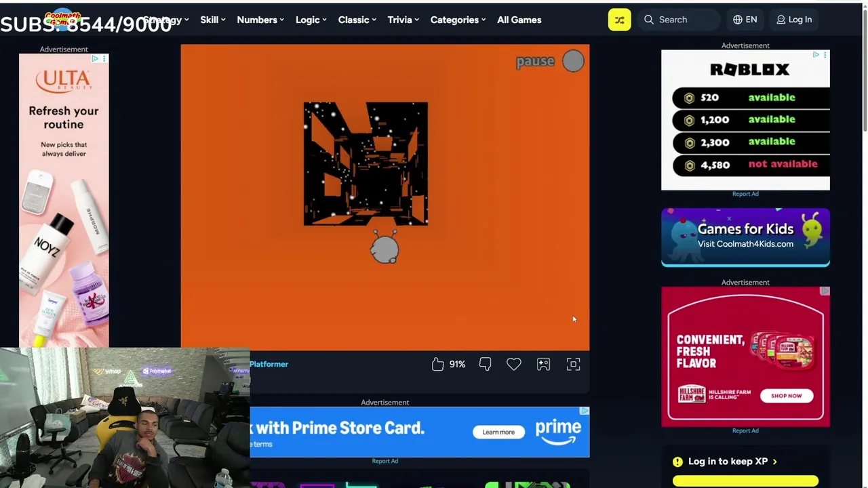
Task: Click the yellow warning icon near Log in to keep XP
Action: 677,462
